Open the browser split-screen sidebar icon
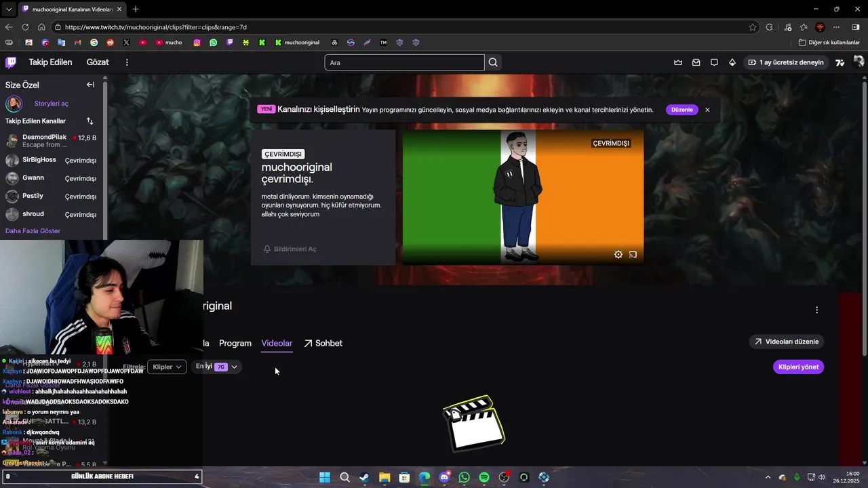 pyautogui.click(x=856, y=27)
